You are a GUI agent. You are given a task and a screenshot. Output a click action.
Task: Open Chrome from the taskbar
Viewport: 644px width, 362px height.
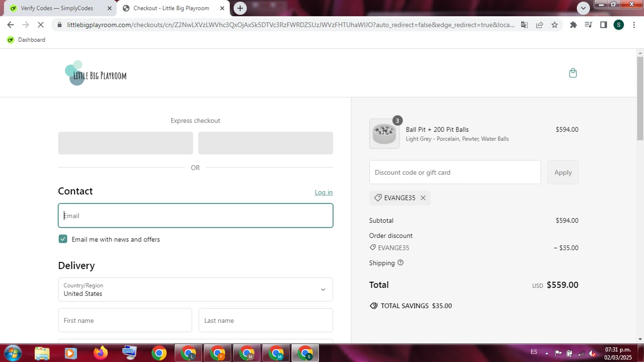[159, 353]
